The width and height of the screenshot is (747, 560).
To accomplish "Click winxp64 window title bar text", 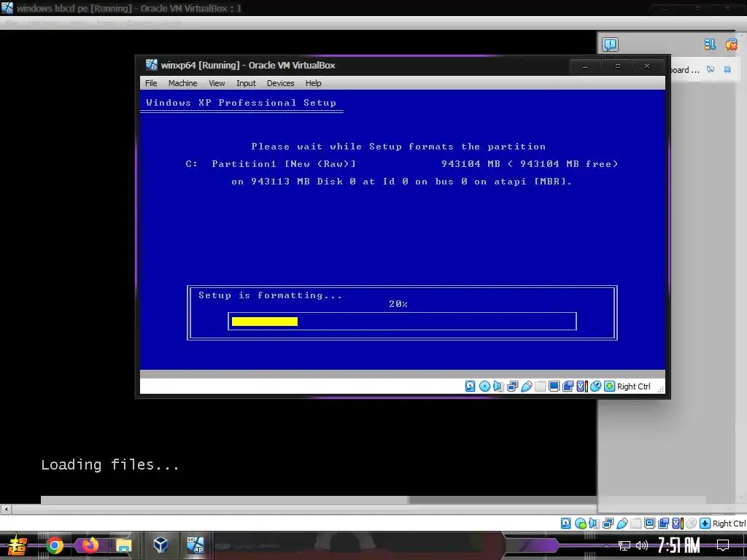I will click(x=248, y=65).
